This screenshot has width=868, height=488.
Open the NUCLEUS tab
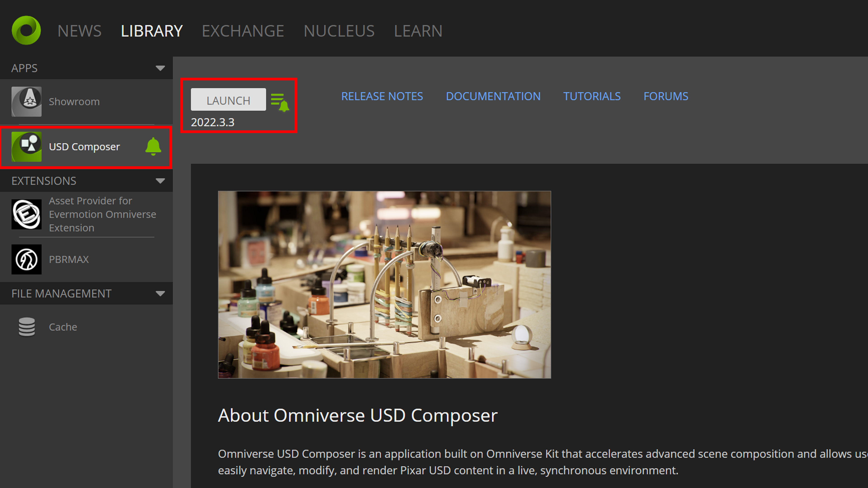(339, 31)
